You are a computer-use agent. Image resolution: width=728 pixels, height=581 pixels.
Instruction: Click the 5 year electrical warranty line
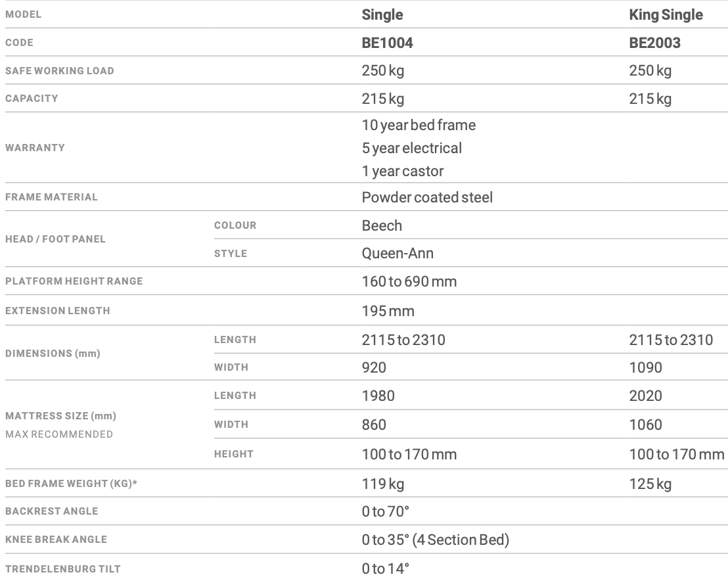tap(411, 148)
